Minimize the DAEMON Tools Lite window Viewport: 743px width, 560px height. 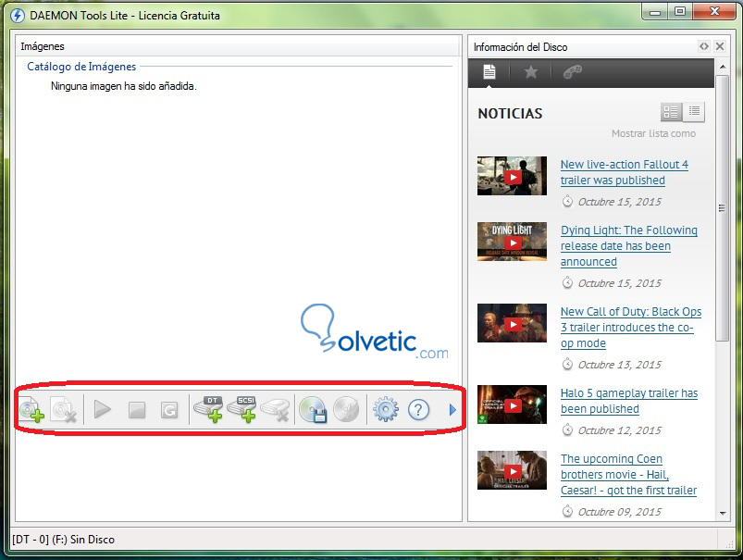tap(654, 12)
